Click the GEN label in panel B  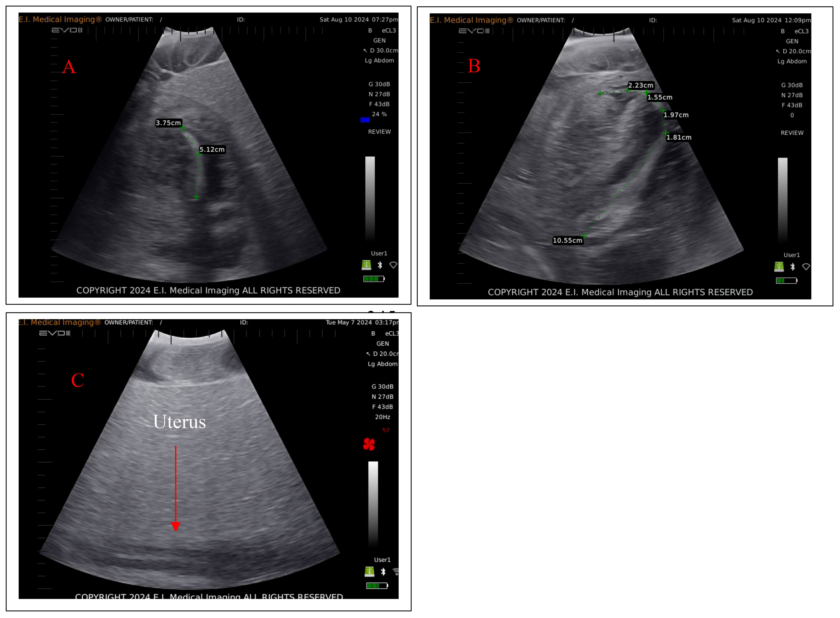coord(792,41)
